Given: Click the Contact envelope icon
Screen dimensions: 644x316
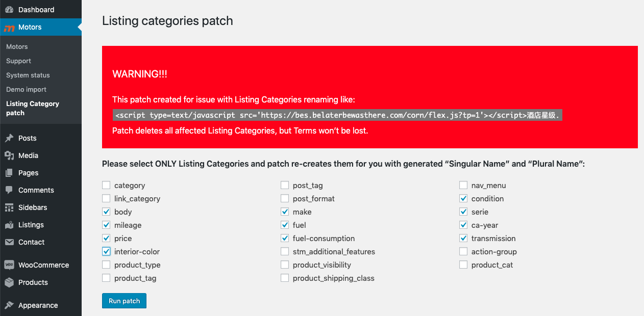Looking at the screenshot, I should pos(9,242).
